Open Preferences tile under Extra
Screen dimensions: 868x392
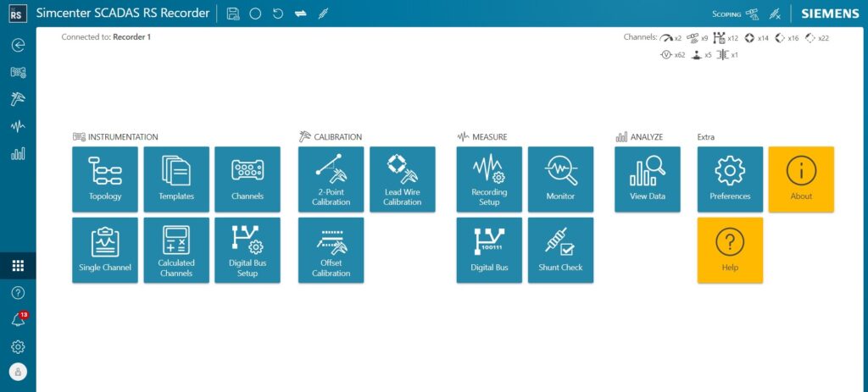click(x=730, y=179)
